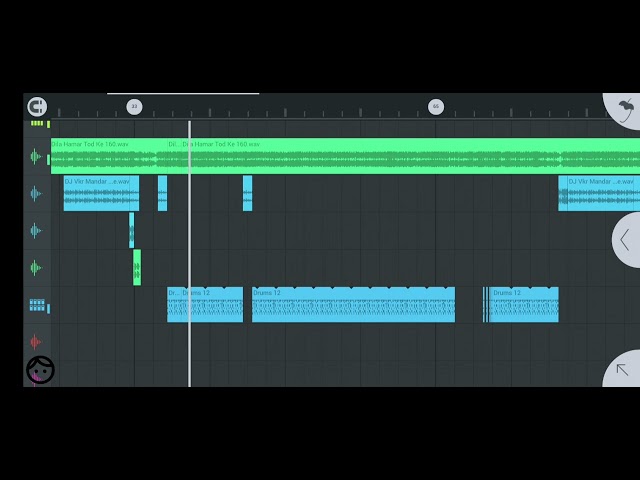Select the red audio track waveform icon
Viewport: 640px width, 480px height.
36,342
